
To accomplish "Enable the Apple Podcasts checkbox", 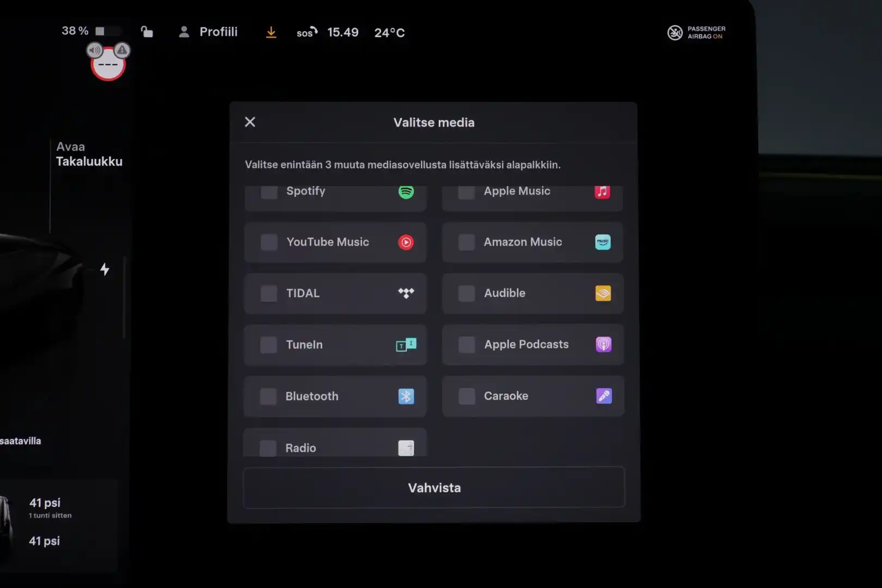I will point(467,345).
